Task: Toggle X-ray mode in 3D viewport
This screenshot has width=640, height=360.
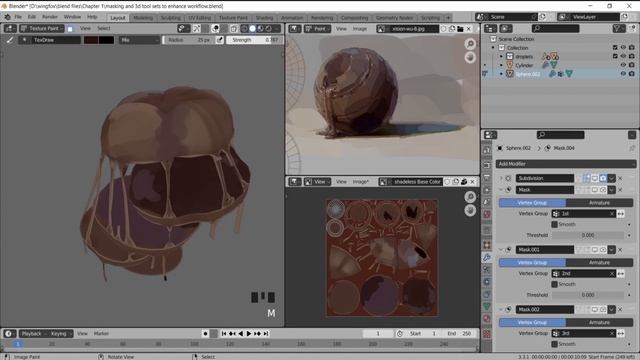Action: click(233, 29)
